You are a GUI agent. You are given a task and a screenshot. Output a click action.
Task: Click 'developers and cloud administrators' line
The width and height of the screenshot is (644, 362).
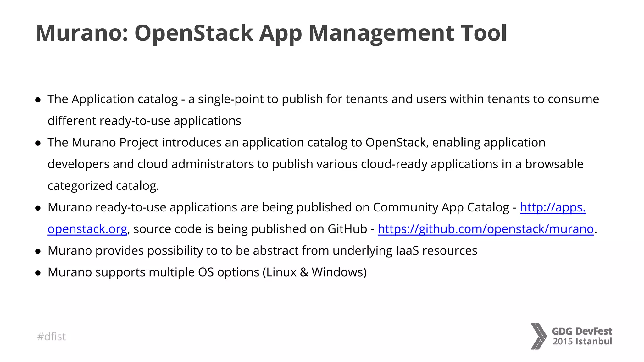click(315, 164)
